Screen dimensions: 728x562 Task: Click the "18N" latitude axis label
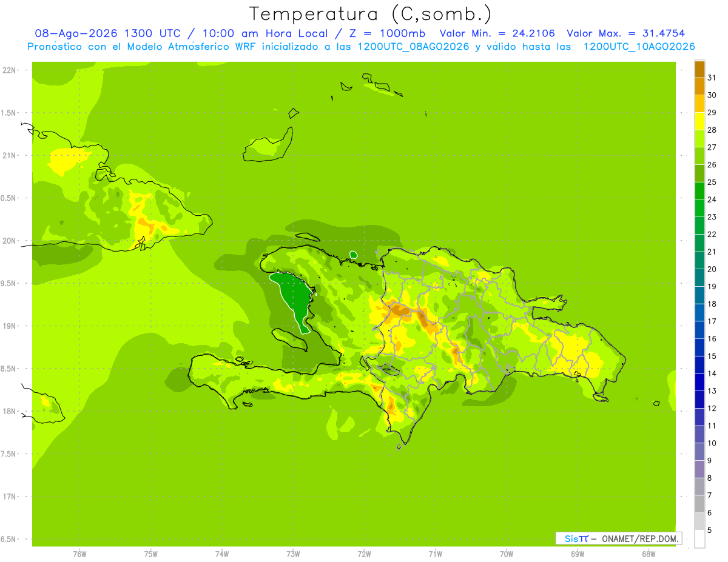coord(9,411)
